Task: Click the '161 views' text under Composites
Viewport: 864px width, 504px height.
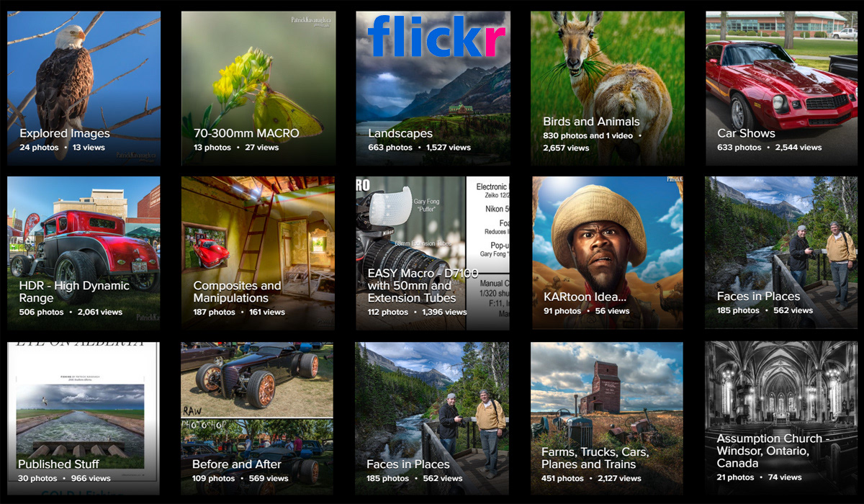Action: pyautogui.click(x=267, y=312)
